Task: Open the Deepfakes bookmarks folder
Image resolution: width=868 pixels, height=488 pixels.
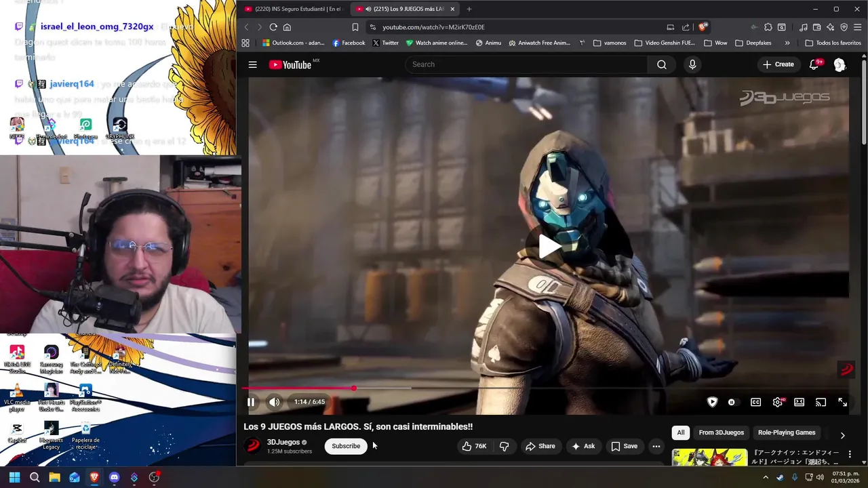Action: point(753,43)
